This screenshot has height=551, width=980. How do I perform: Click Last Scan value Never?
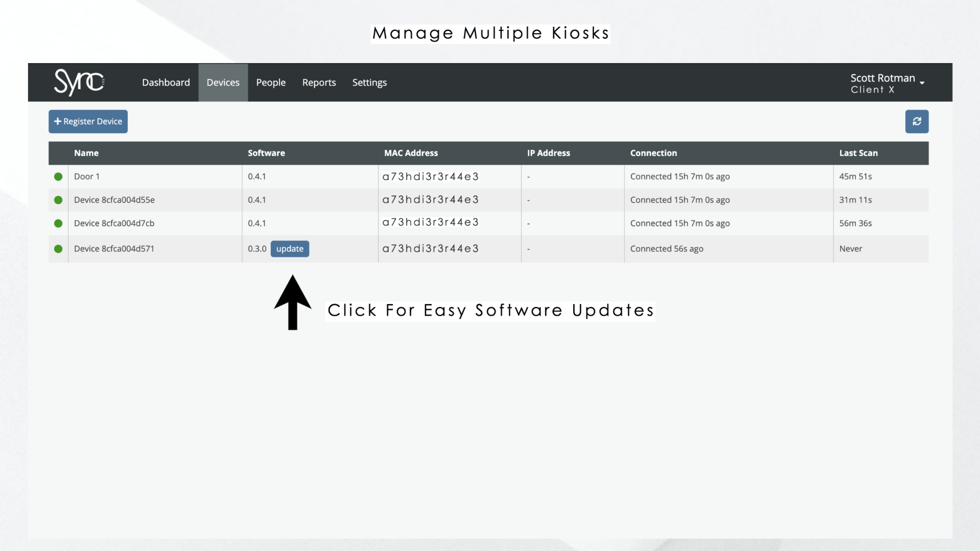pos(850,249)
